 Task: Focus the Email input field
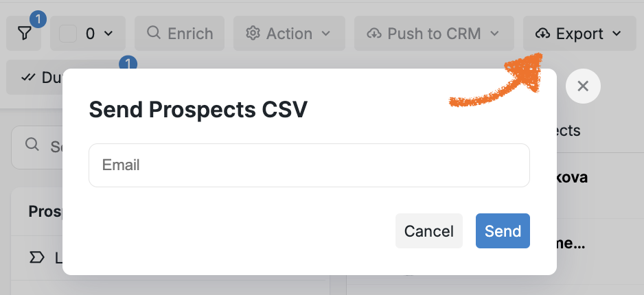309,165
